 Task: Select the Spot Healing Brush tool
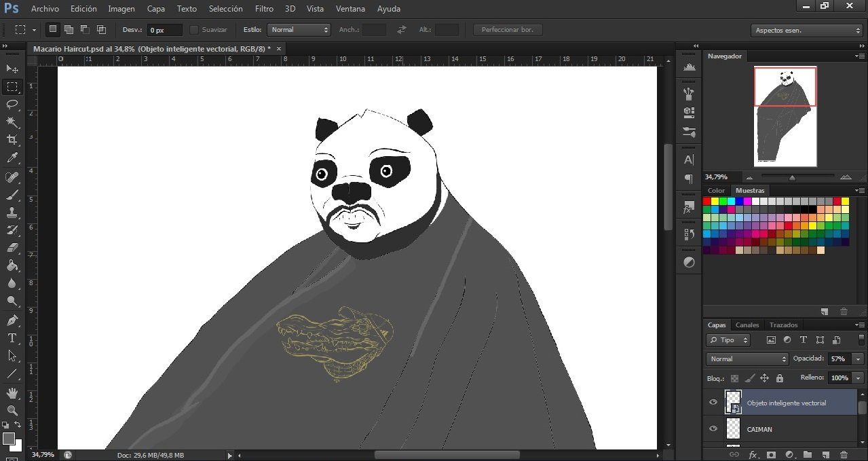[x=12, y=177]
